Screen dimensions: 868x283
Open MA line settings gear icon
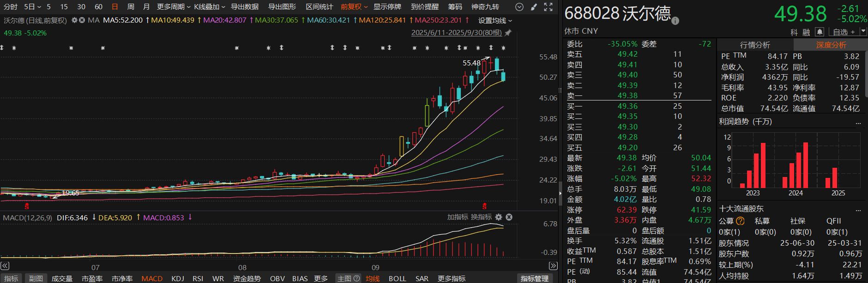click(74, 20)
